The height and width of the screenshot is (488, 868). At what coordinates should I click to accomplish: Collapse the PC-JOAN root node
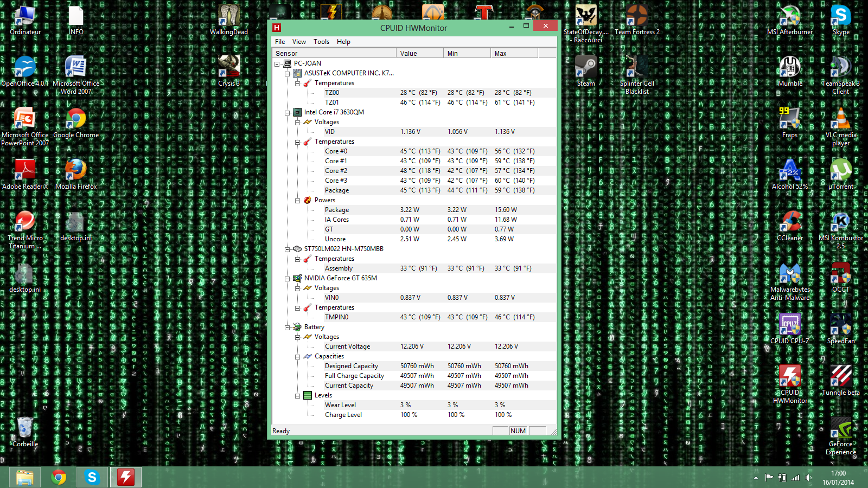[x=277, y=63]
